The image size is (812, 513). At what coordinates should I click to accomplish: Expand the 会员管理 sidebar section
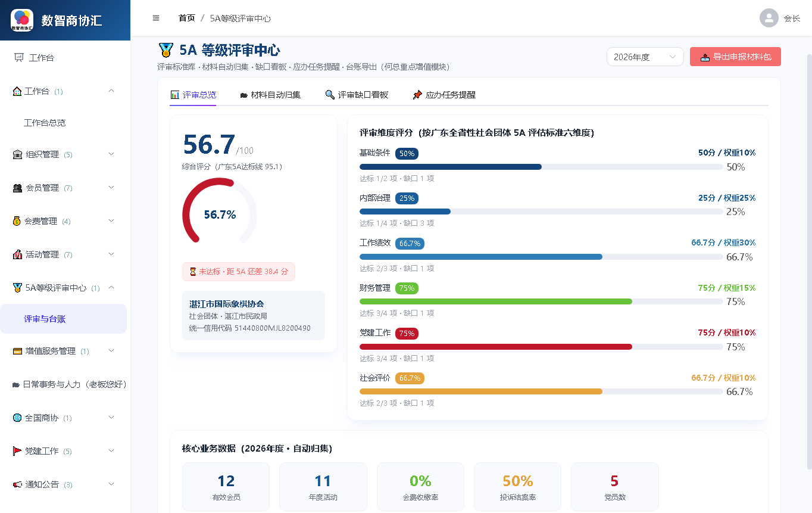[65, 188]
